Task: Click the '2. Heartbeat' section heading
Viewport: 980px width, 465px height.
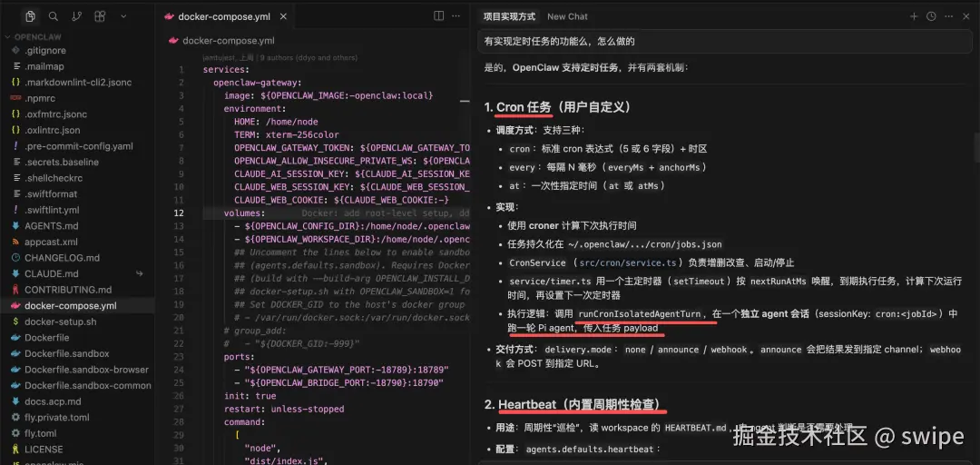Action: click(x=576, y=405)
